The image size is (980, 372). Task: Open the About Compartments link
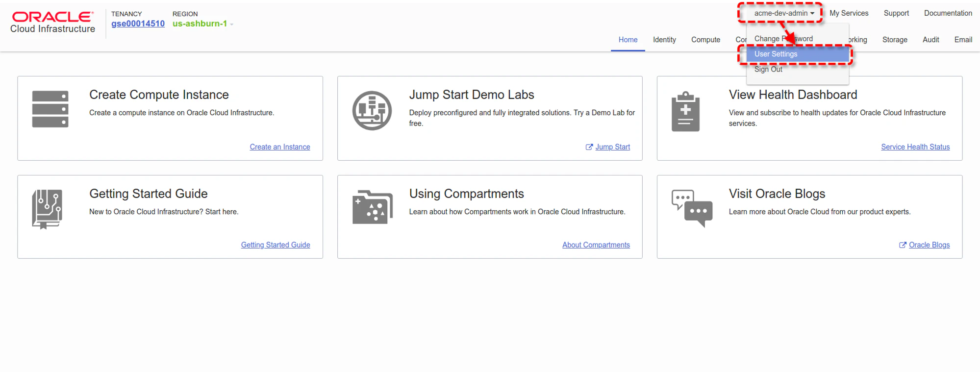(x=596, y=245)
